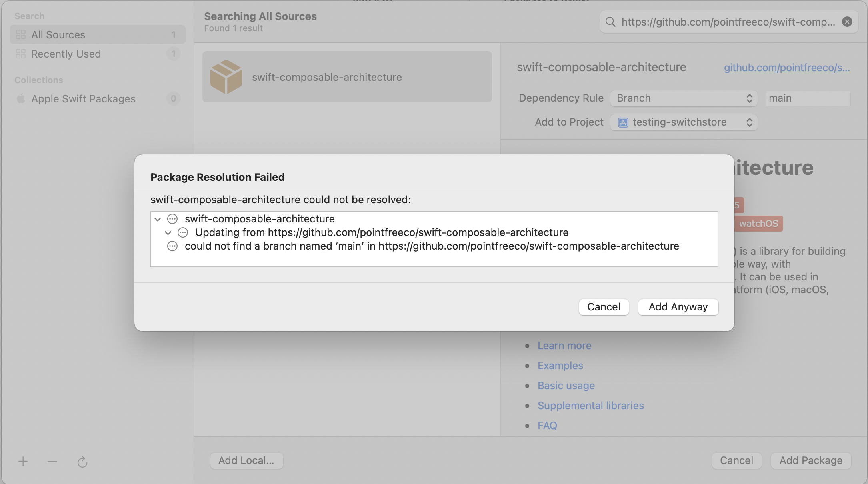Add a collection with plus button
This screenshot has height=484, width=868.
[x=23, y=461]
